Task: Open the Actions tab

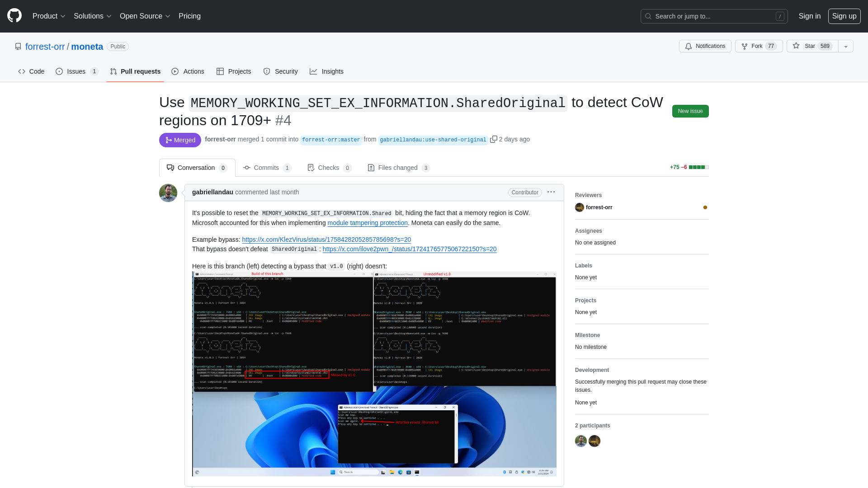Action: 188,71
